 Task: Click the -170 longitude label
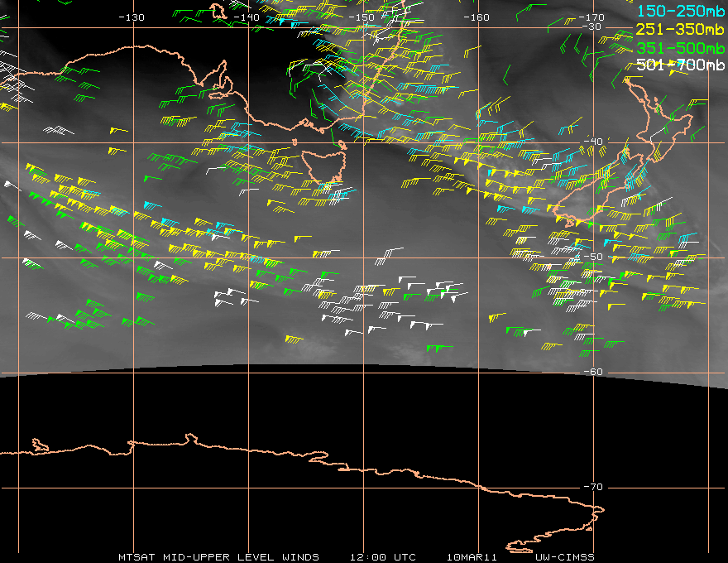(591, 17)
